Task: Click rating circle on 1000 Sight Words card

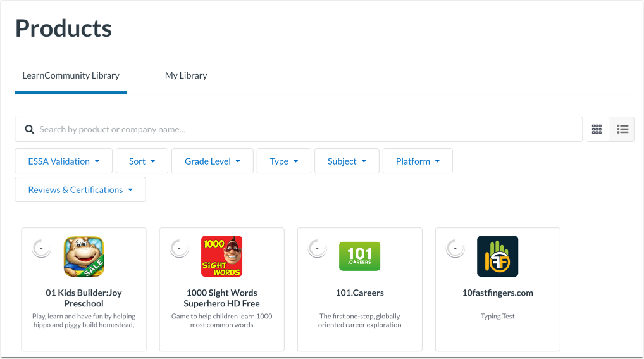Action: tap(179, 248)
